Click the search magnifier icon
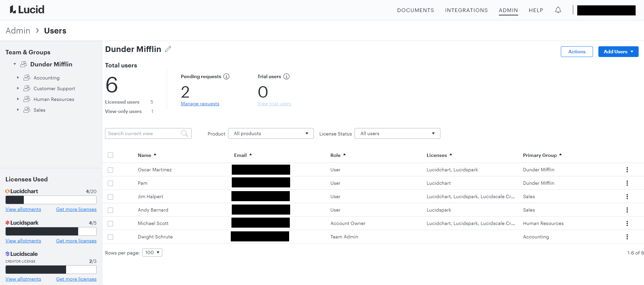Screen dimensions: 644x285 coord(184,133)
